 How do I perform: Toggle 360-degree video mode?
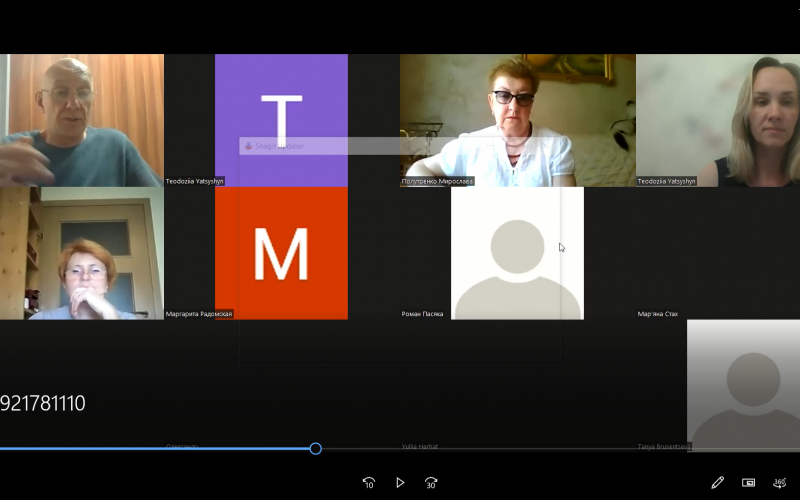(x=780, y=482)
